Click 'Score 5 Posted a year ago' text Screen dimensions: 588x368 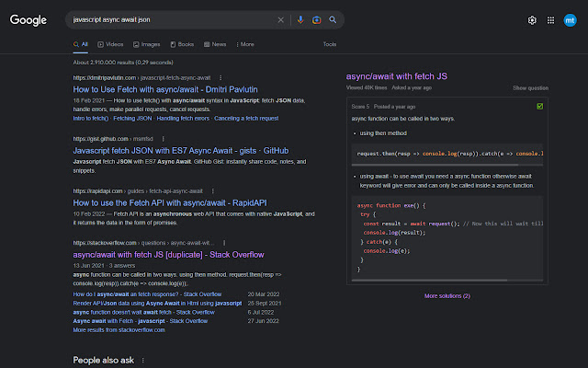383,107
